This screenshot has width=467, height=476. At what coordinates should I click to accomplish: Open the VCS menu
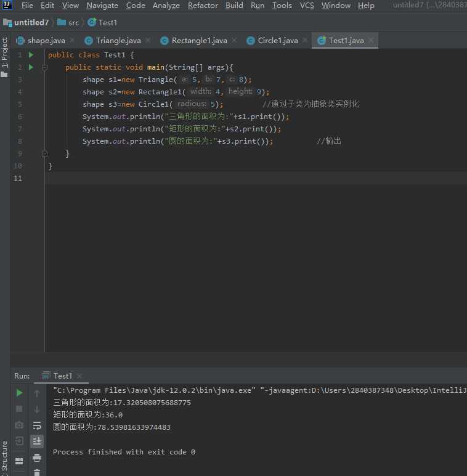pyautogui.click(x=307, y=6)
